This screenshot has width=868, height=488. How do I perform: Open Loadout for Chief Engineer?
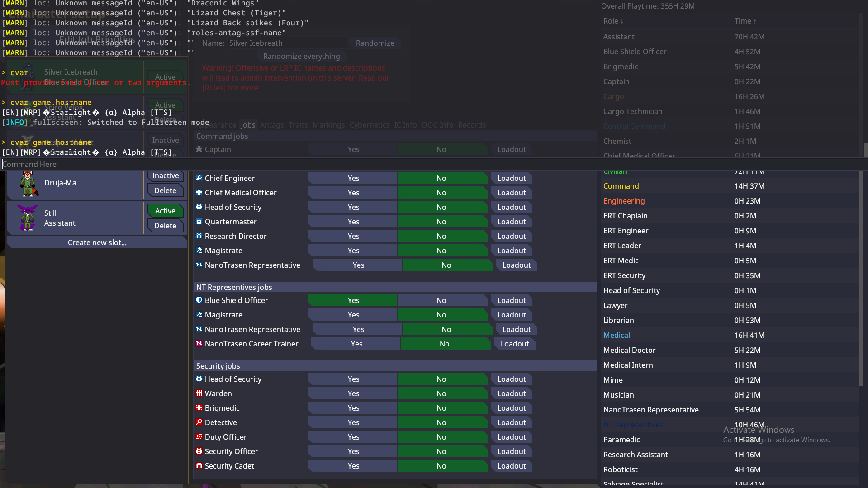click(x=512, y=178)
